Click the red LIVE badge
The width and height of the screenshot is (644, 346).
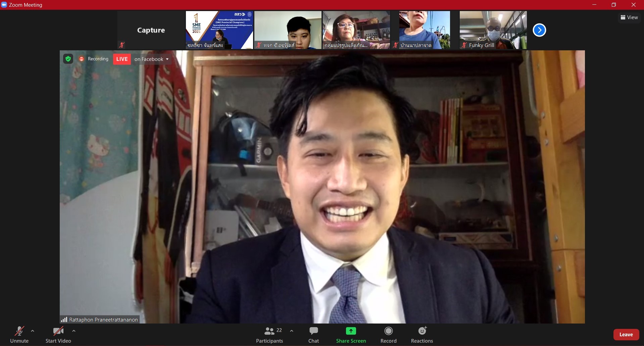click(122, 59)
